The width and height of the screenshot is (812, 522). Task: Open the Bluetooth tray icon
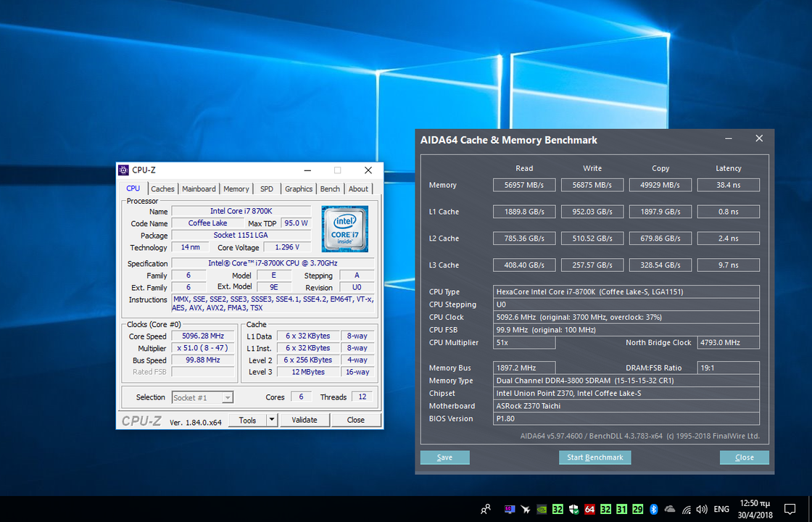[x=653, y=509]
